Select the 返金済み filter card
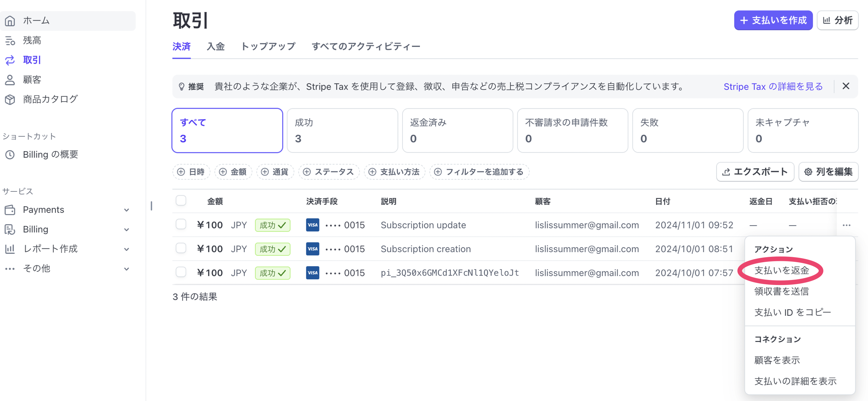The image size is (868, 401). [x=457, y=130]
